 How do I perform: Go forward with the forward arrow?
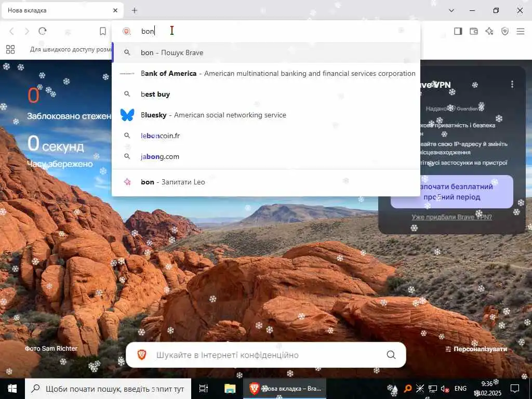(27, 31)
